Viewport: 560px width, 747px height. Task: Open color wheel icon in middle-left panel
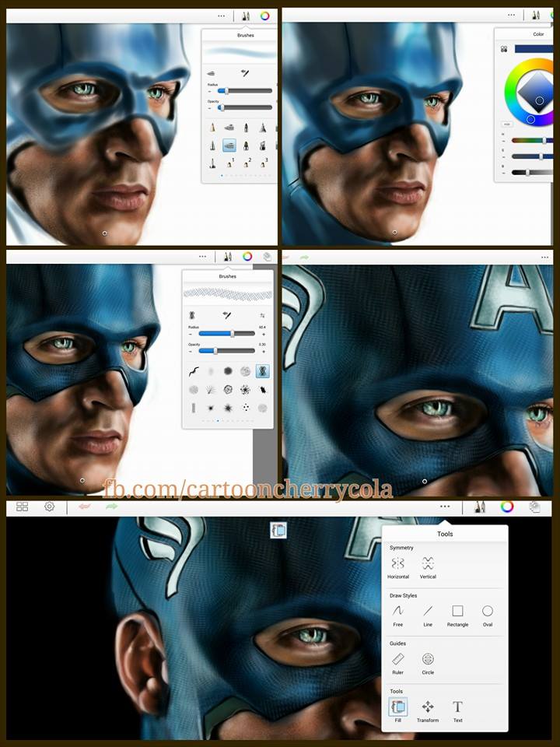(247, 256)
